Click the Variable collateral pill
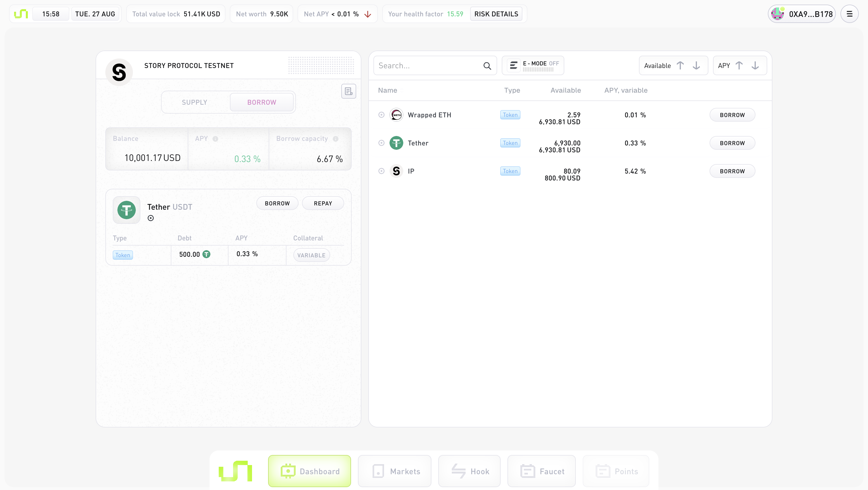The width and height of the screenshot is (868, 490). click(311, 255)
